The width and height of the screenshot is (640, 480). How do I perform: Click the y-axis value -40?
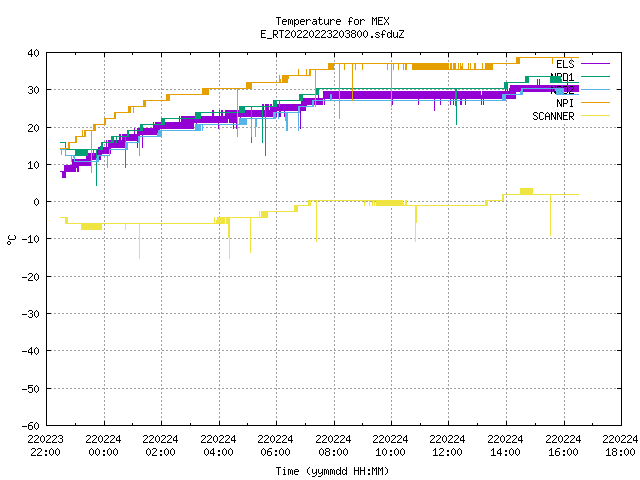[x=31, y=351]
